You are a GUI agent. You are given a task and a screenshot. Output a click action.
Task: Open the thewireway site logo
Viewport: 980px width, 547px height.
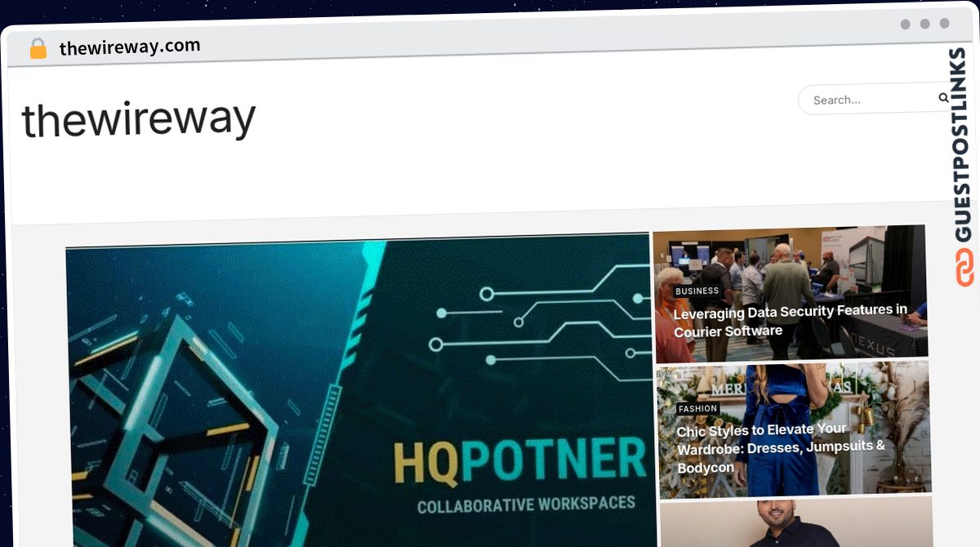click(139, 119)
